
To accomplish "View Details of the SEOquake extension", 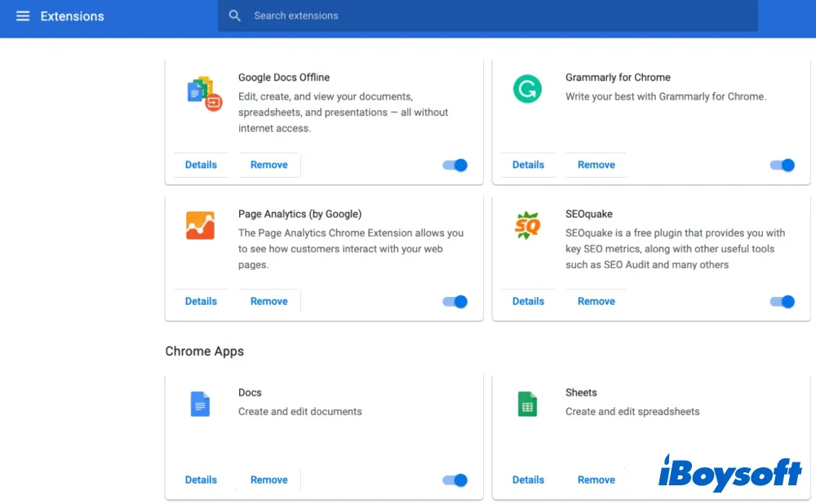I will (528, 302).
